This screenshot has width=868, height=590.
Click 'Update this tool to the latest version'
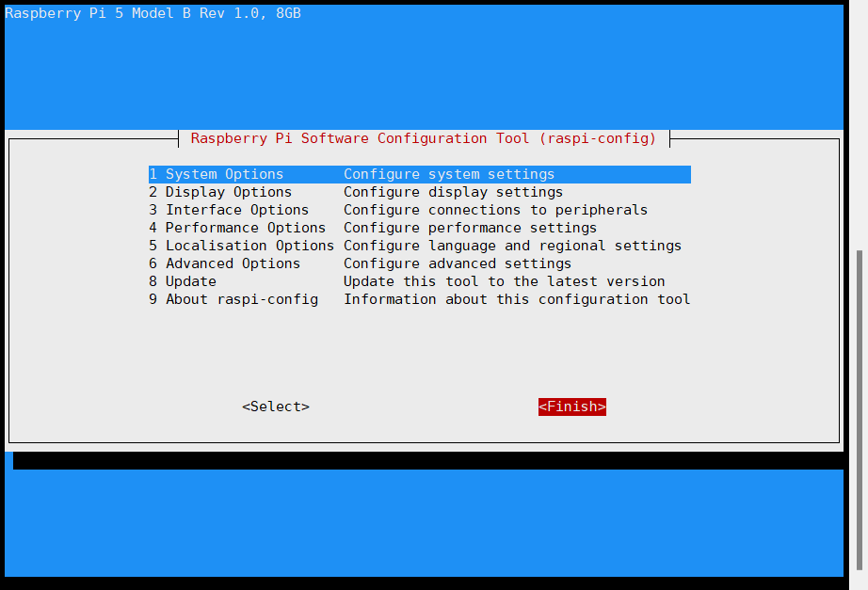(x=504, y=281)
